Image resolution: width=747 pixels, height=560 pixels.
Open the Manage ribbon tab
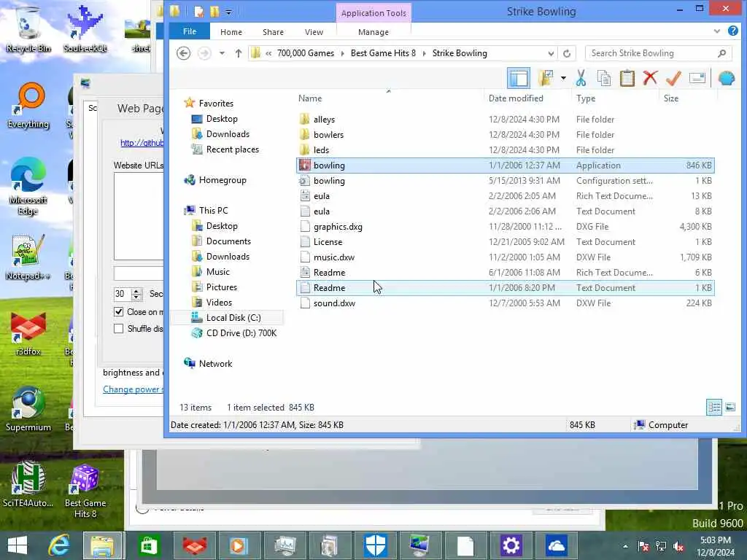click(x=373, y=32)
